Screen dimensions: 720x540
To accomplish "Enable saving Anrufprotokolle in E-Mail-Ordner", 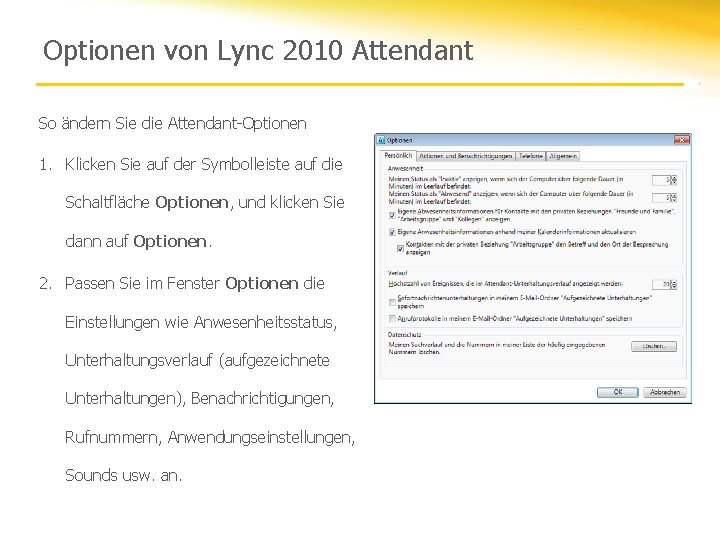I will [x=392, y=318].
